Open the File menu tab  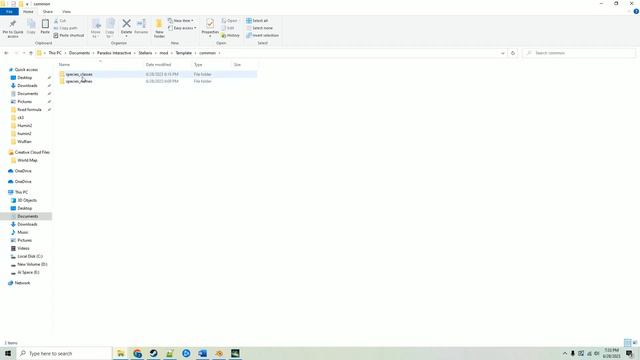coord(9,12)
